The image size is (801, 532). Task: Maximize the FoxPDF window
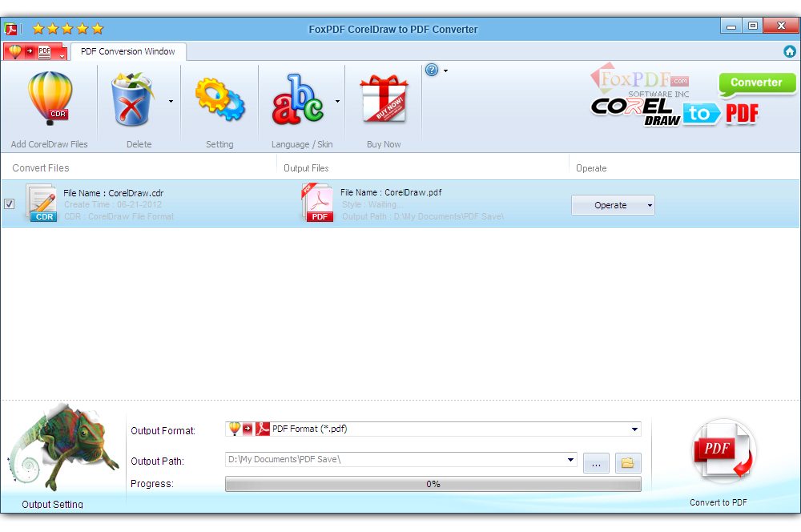[752, 26]
